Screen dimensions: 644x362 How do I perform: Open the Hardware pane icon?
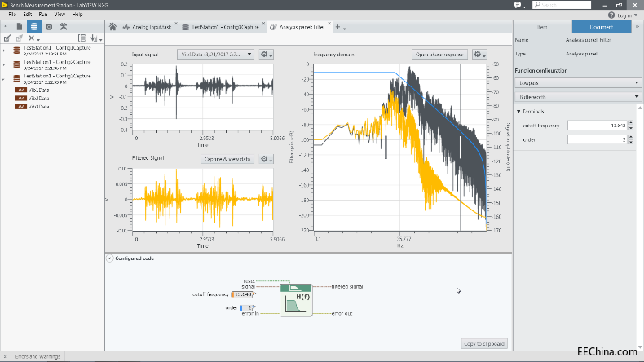point(49,27)
